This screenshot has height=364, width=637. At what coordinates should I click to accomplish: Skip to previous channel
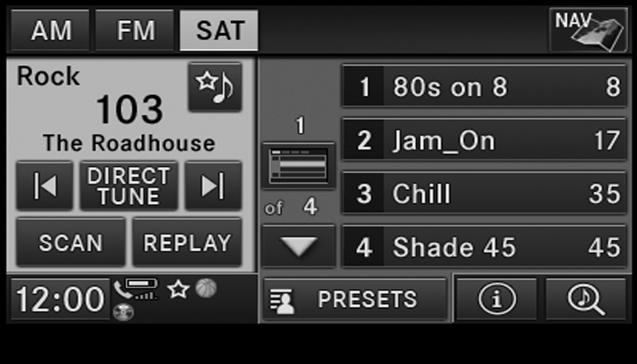point(44,186)
